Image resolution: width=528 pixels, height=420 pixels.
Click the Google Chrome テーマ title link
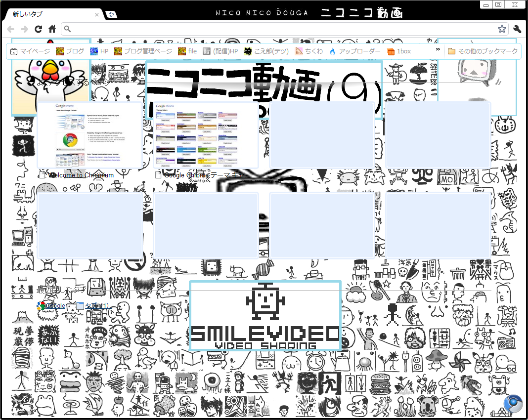[x=203, y=175]
